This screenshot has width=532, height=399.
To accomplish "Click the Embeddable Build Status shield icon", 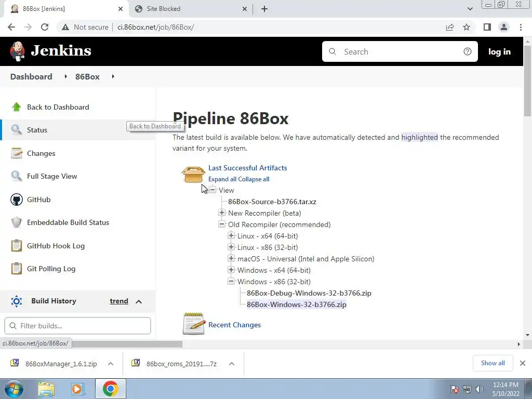I will click(x=16, y=222).
